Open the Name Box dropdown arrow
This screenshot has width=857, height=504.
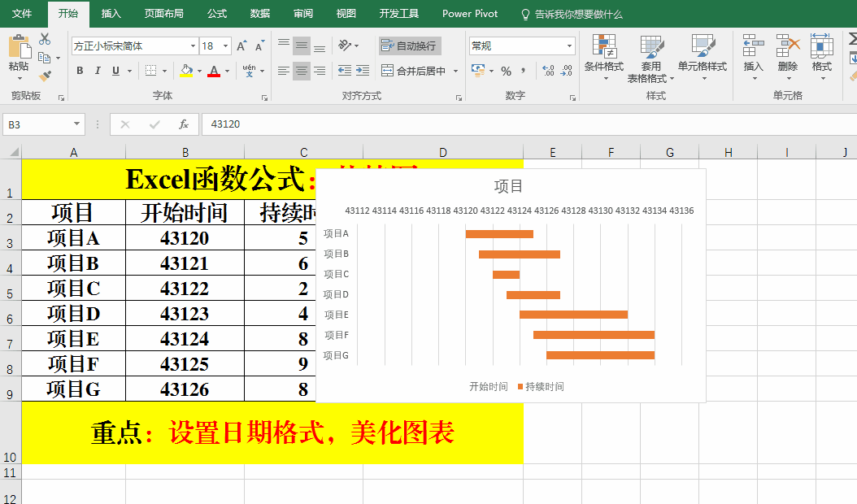click(x=77, y=124)
